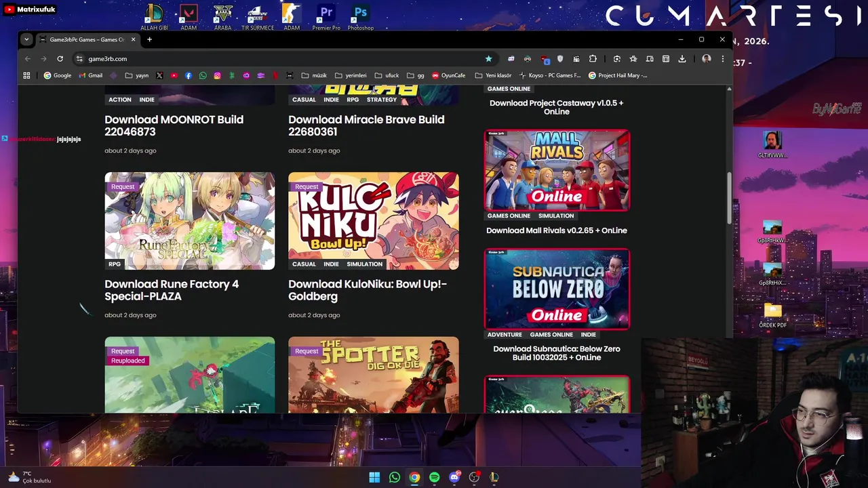The height and width of the screenshot is (488, 868).
Task: Click the Spotter Dig or Die thumbnail
Action: tap(374, 375)
